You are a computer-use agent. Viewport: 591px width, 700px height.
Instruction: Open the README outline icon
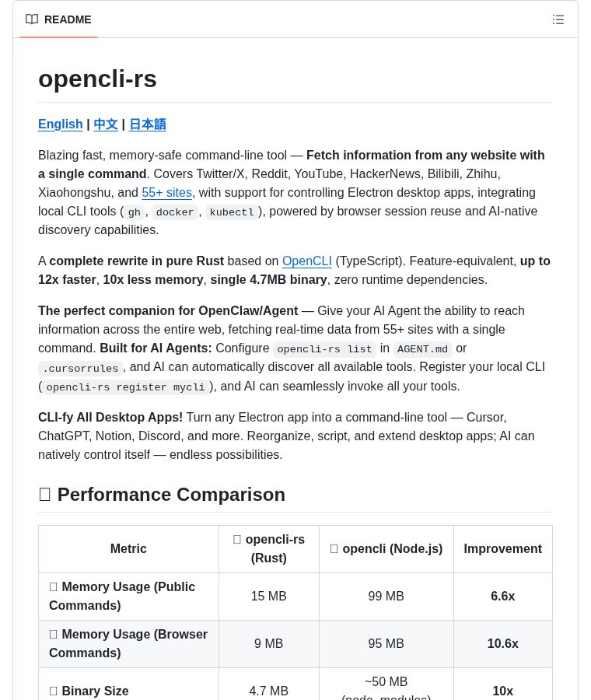pos(558,19)
